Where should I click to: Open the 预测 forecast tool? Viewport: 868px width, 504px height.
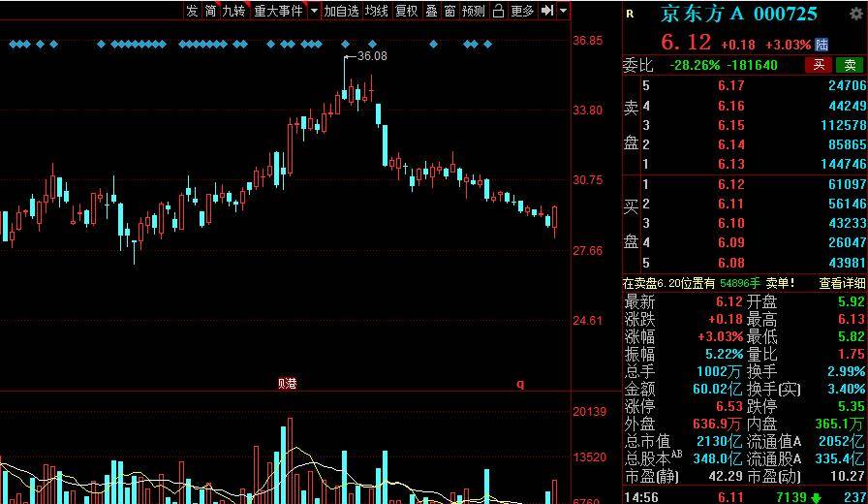(x=474, y=11)
